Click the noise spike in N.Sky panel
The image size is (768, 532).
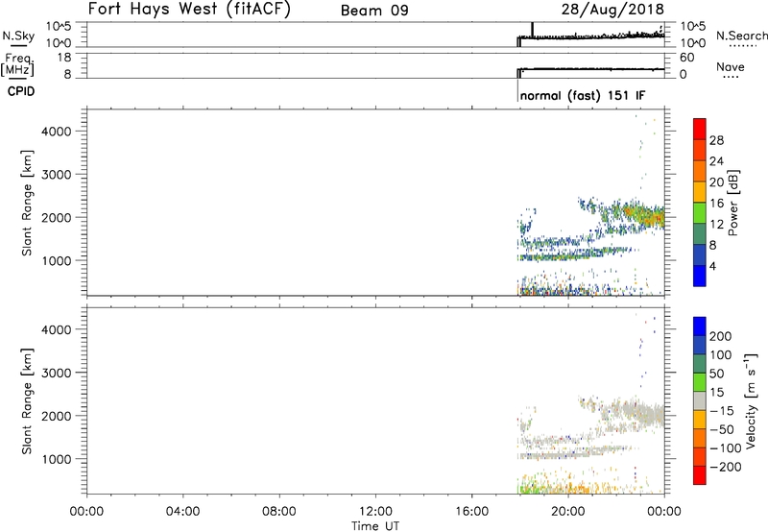[x=533, y=30]
